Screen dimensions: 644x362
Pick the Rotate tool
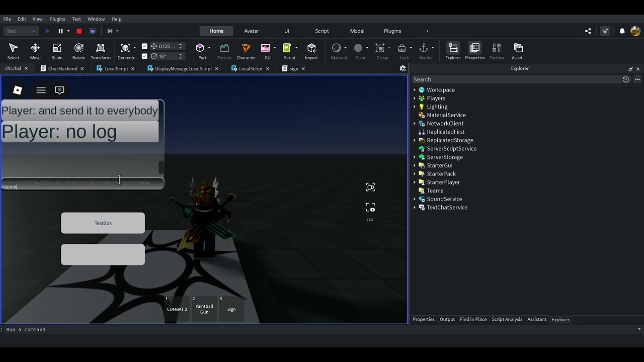click(x=78, y=51)
